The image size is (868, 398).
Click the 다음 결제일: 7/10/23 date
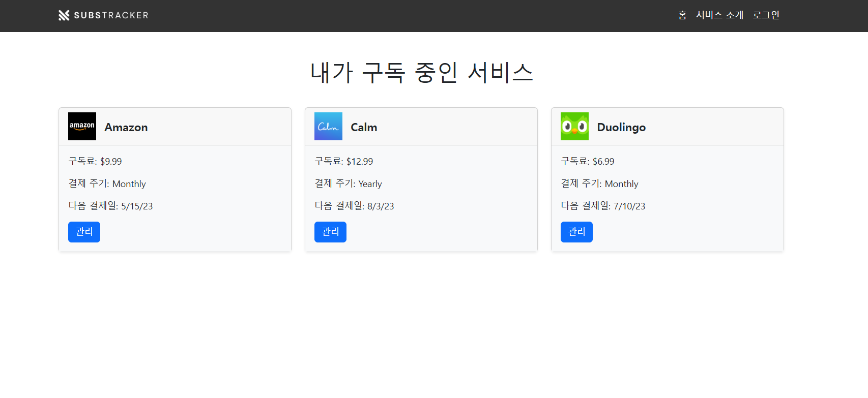tap(603, 206)
